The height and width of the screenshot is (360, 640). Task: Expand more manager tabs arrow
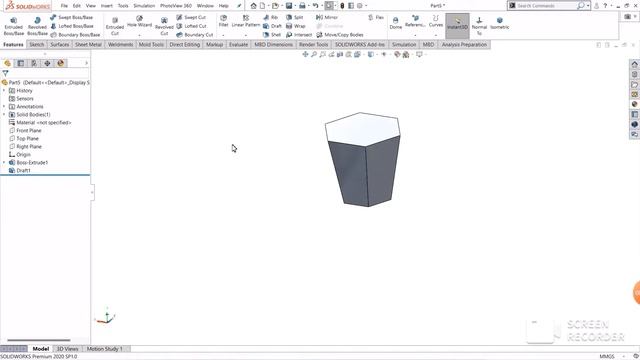pyautogui.click(x=87, y=63)
